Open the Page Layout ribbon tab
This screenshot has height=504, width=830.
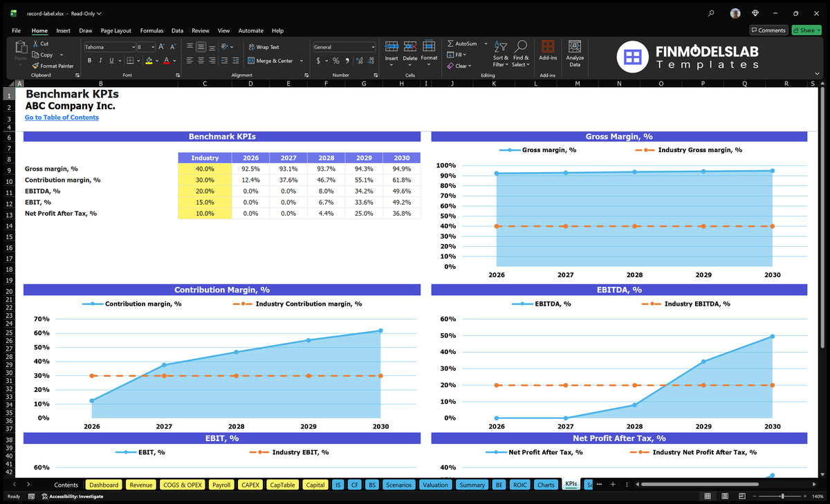(x=116, y=30)
